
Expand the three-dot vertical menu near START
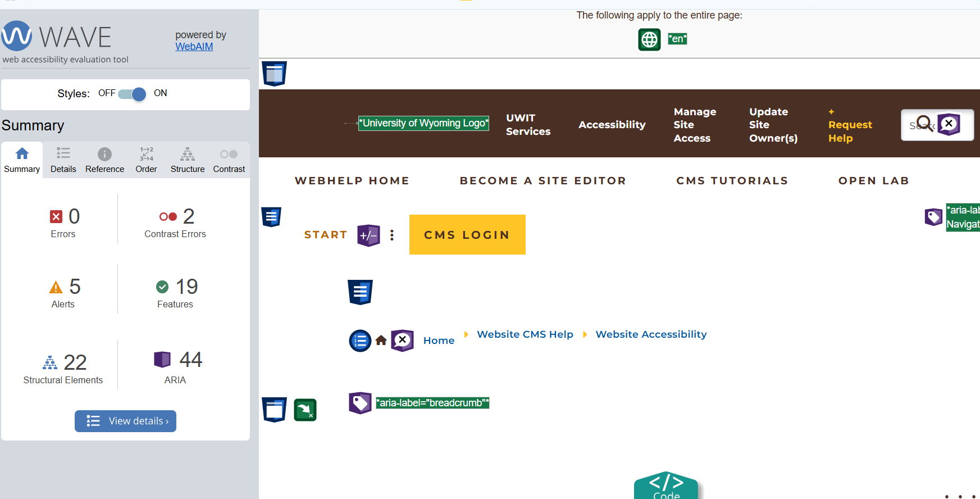point(392,235)
